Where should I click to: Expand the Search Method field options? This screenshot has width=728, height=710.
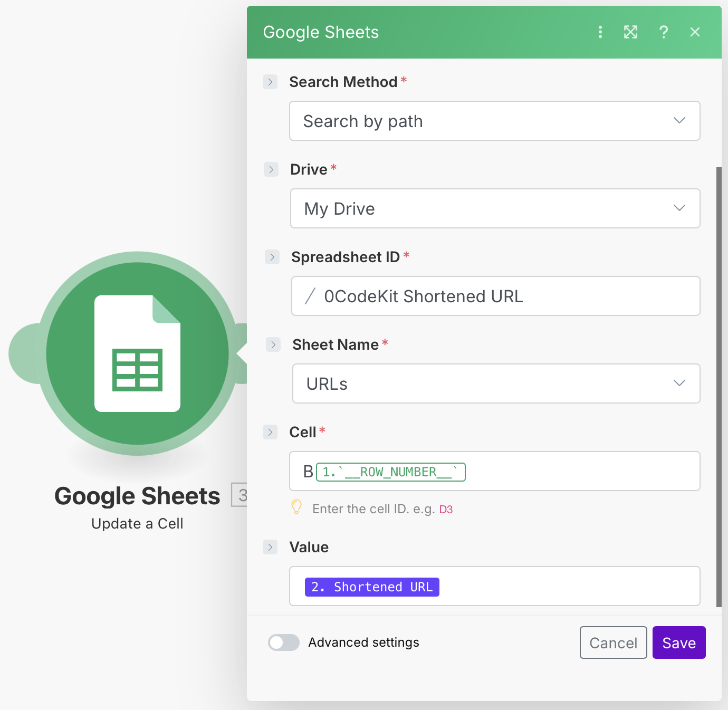[270, 82]
